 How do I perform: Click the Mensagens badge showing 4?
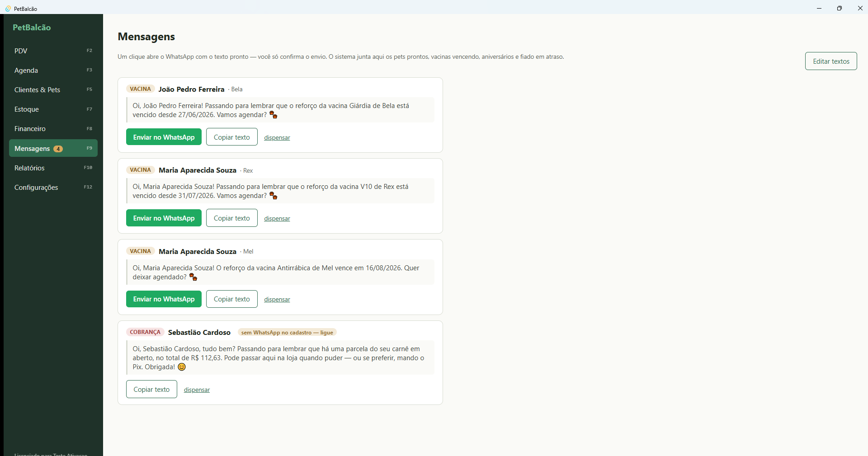58,149
